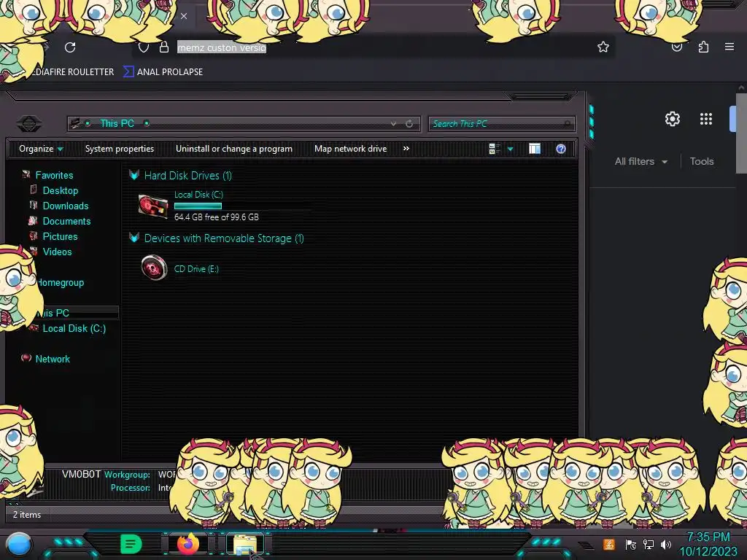Click the Firefox page vertical scrollbar
Viewport: 747px width, 560px height.
tap(741, 133)
